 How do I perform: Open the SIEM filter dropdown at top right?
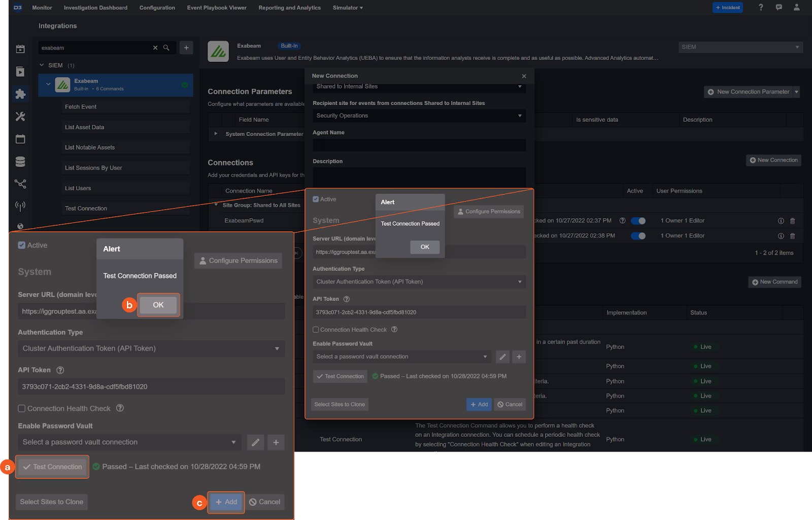click(740, 47)
